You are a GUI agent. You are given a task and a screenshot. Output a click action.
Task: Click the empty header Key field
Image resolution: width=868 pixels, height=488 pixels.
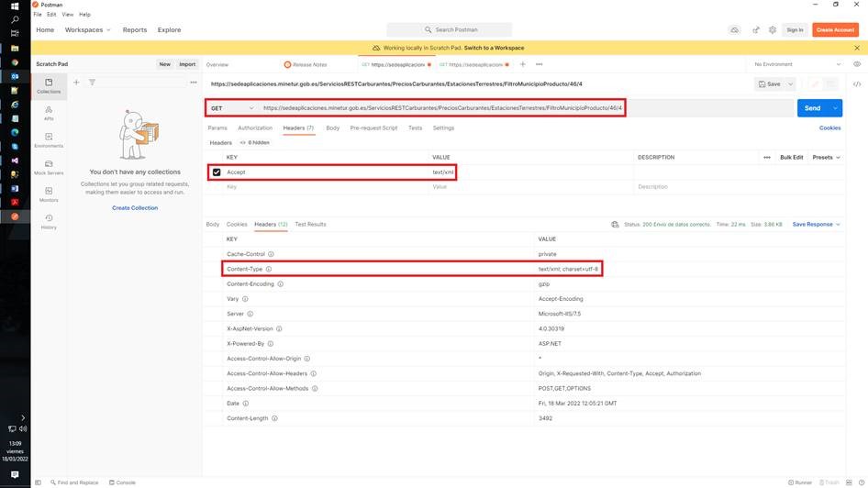(327, 187)
